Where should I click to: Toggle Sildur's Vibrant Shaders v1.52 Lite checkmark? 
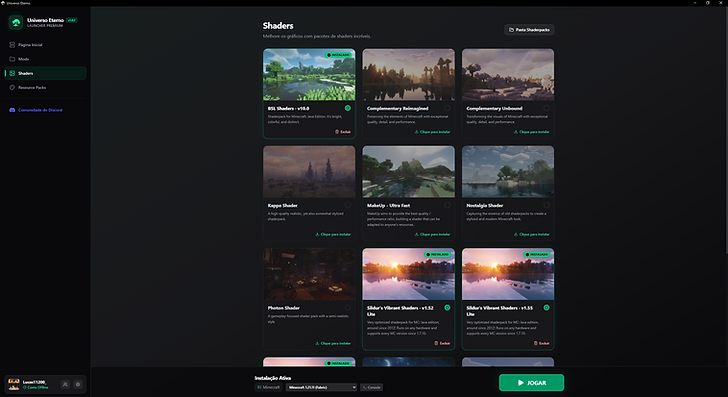coord(447,308)
